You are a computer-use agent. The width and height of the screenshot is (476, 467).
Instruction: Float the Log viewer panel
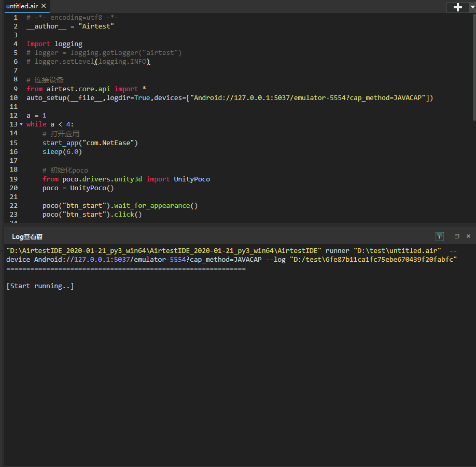[457, 236]
